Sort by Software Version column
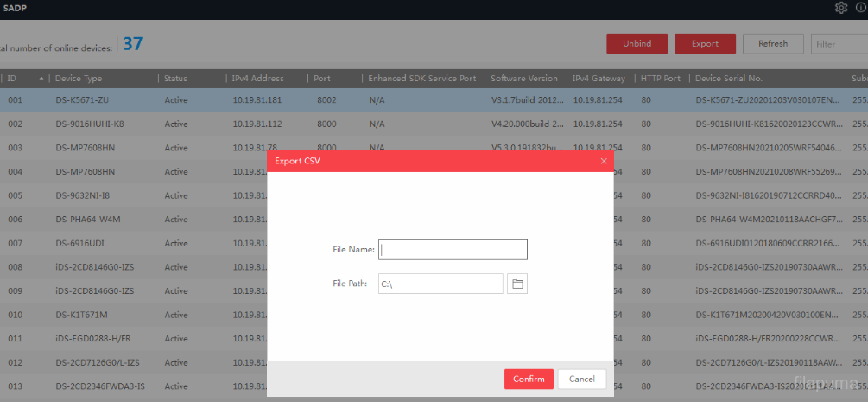 [523, 79]
